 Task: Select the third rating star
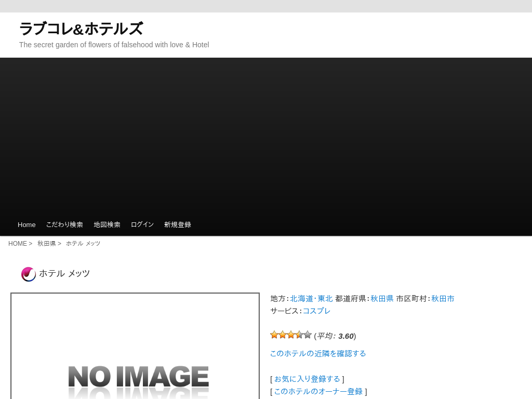[x=291, y=335]
